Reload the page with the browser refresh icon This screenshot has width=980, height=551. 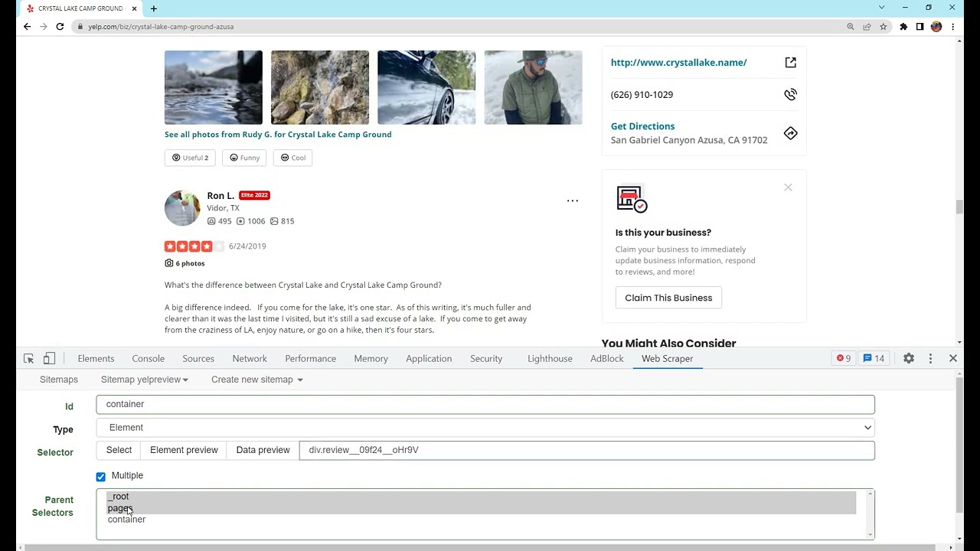(60, 26)
